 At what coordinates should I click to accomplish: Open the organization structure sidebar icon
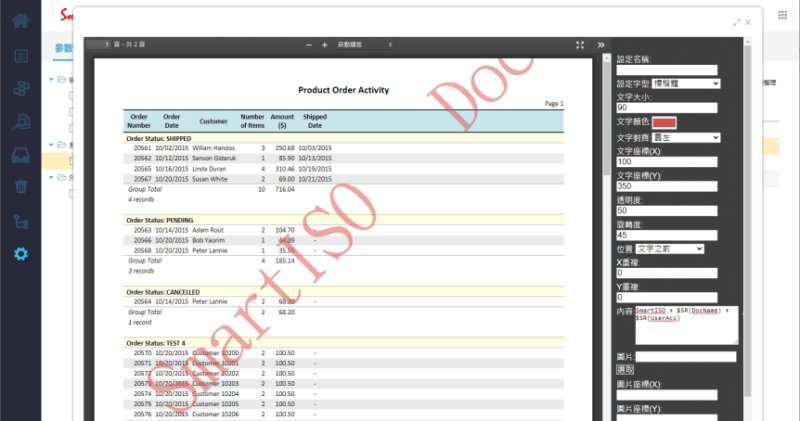21,88
